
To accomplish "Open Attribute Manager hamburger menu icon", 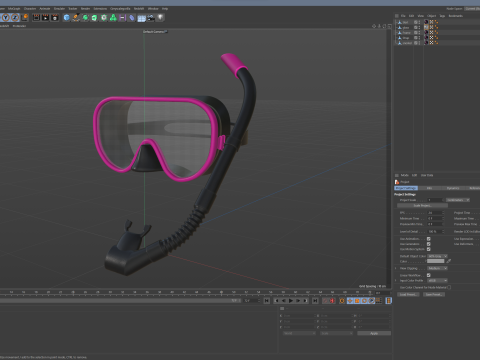I will point(397,175).
